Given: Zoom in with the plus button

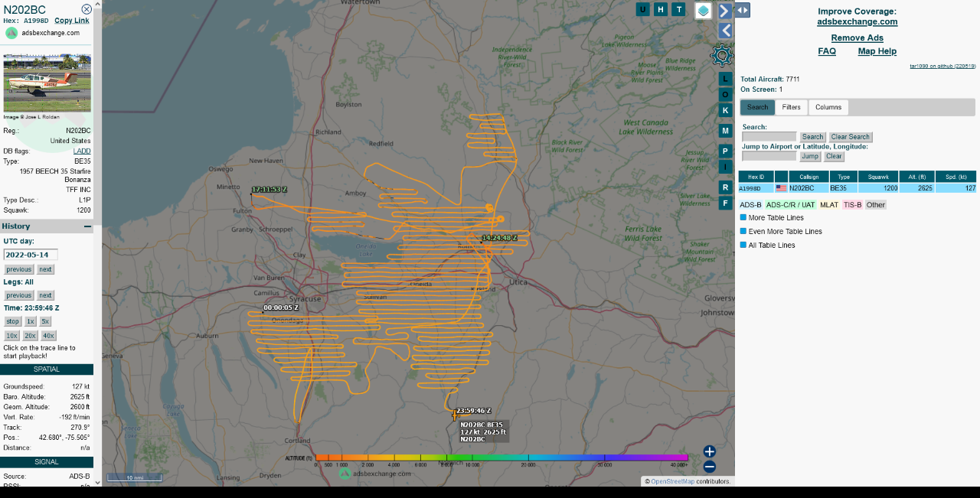Looking at the screenshot, I should click(710, 451).
